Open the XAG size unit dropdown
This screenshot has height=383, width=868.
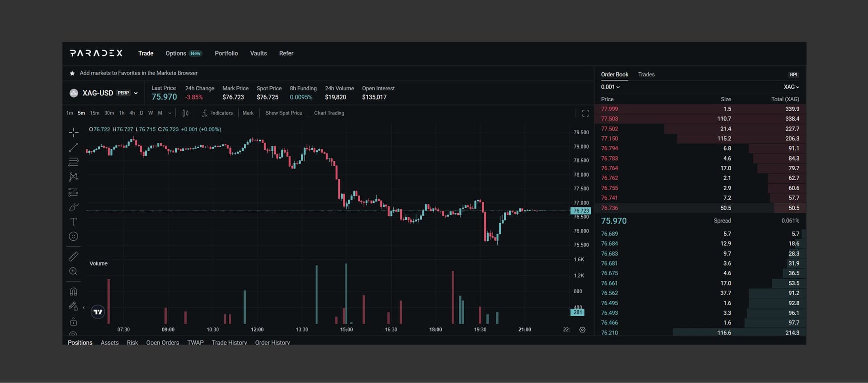(x=791, y=87)
